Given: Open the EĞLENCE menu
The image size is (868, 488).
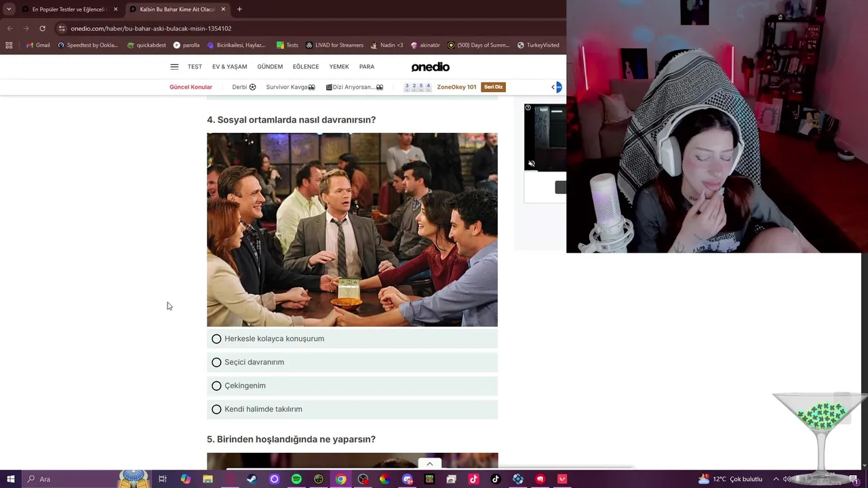Looking at the screenshot, I should [306, 66].
